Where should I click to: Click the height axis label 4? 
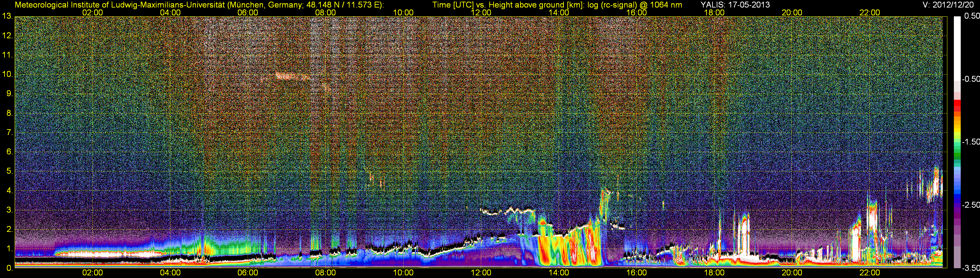pyautogui.click(x=9, y=190)
